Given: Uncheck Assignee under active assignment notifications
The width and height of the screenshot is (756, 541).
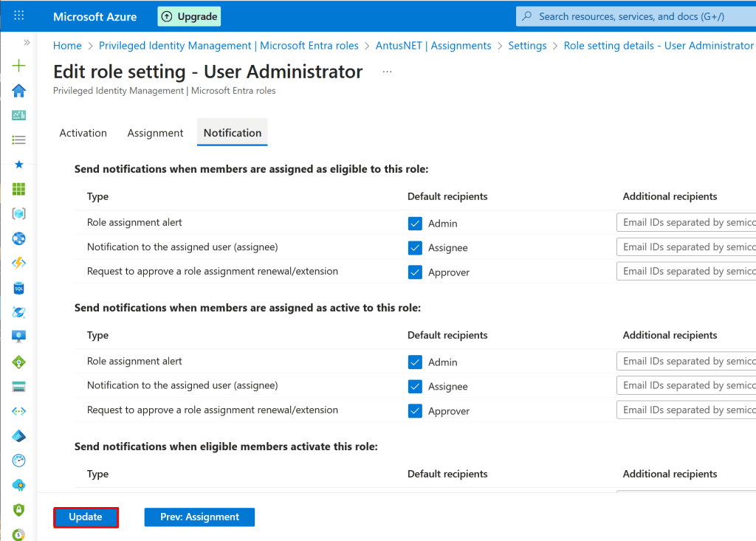Looking at the screenshot, I should [415, 387].
